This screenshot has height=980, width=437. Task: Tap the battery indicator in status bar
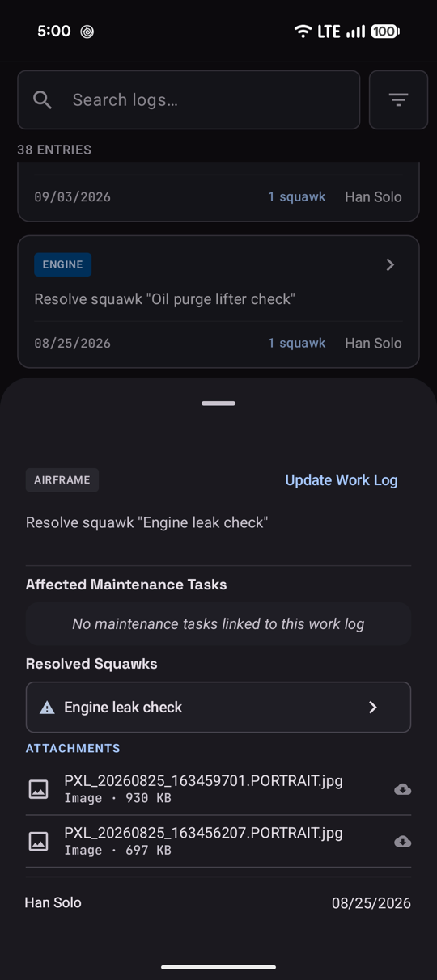pos(385,32)
